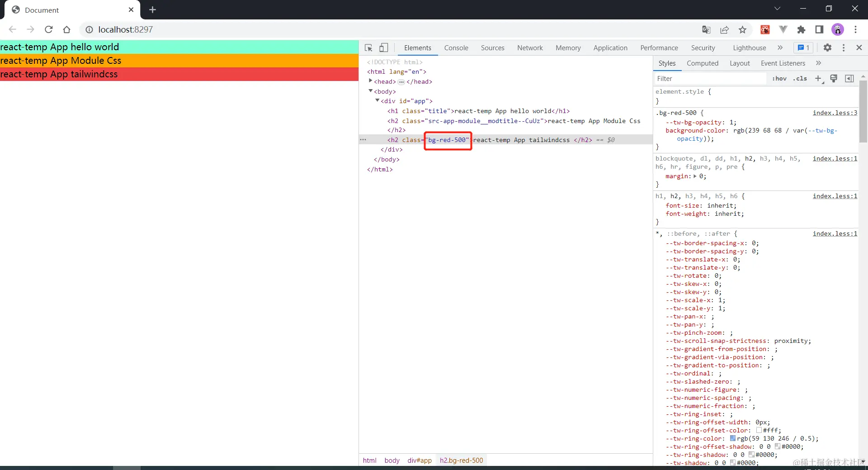Open the Vue DevTools extension icon
868x470 pixels.
[x=783, y=29]
